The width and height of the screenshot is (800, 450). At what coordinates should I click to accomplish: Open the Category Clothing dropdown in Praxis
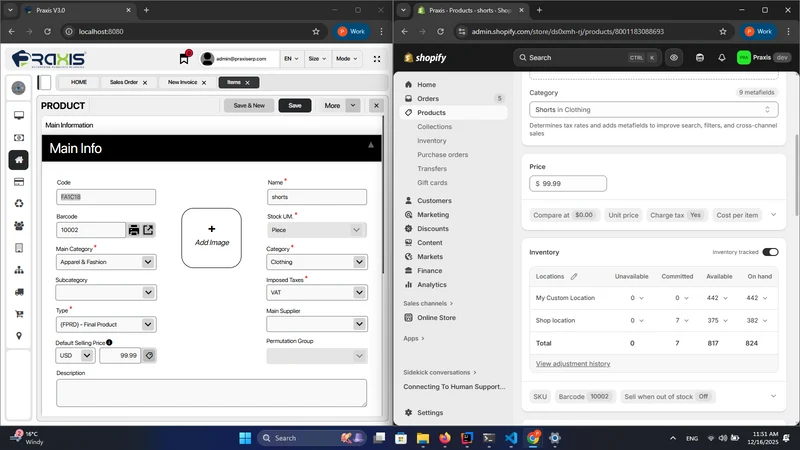click(x=317, y=262)
